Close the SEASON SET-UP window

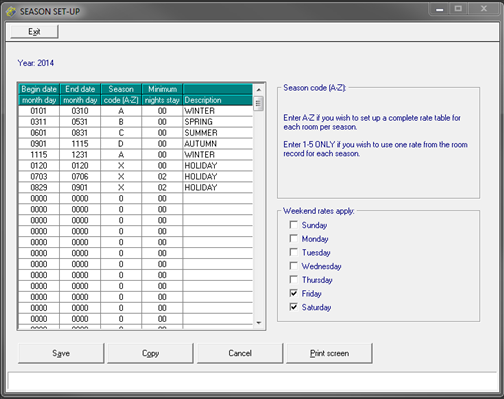point(484,9)
